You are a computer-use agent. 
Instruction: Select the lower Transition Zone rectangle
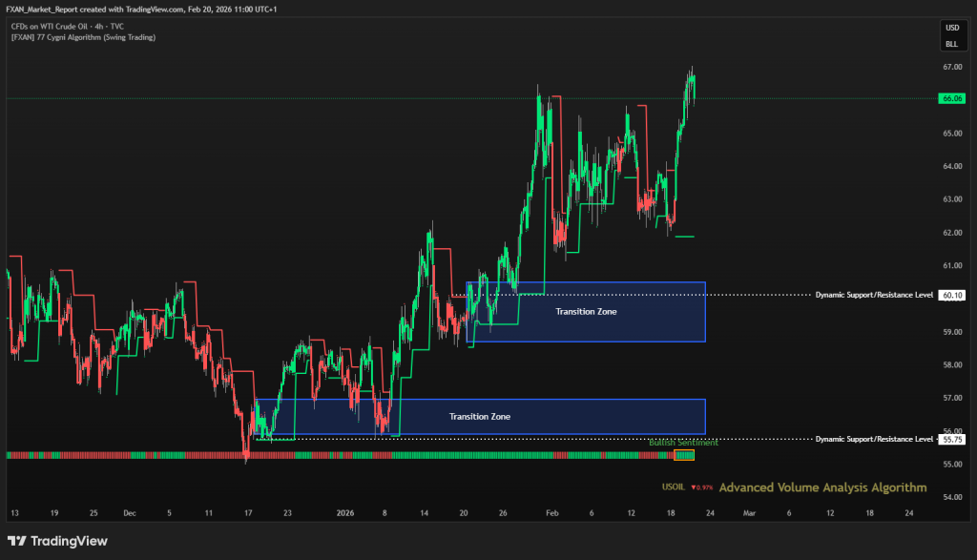(x=479, y=417)
